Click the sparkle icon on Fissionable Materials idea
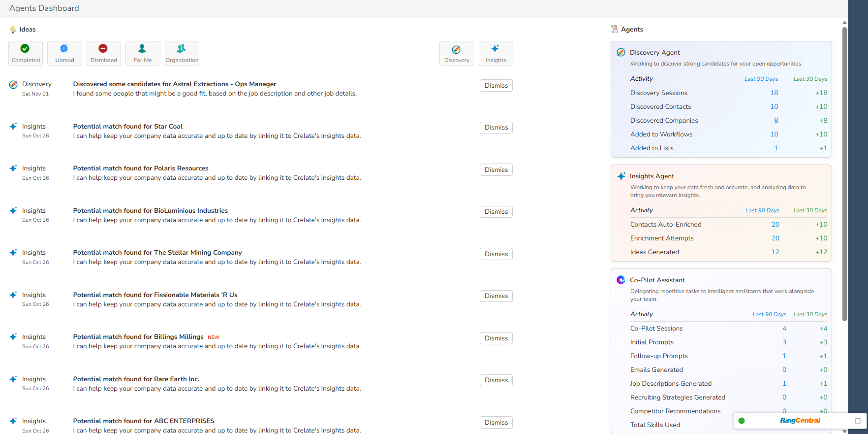 13,295
